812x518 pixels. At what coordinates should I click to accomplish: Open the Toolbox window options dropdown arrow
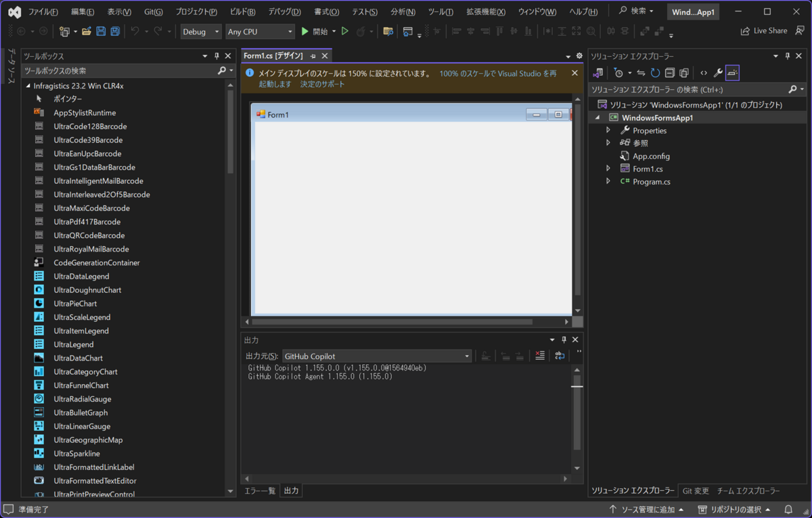pyautogui.click(x=205, y=57)
